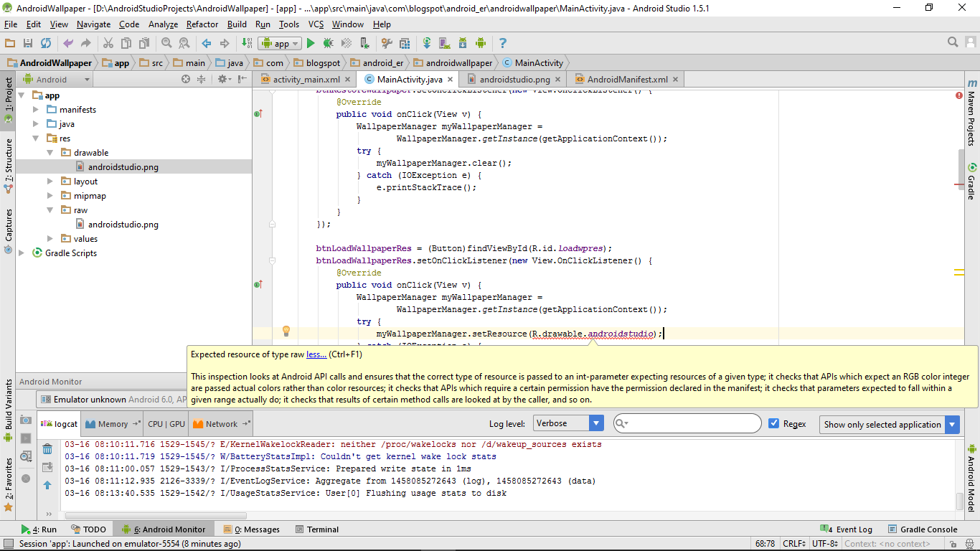Sync Project with Gradle Files icon

click(x=427, y=43)
